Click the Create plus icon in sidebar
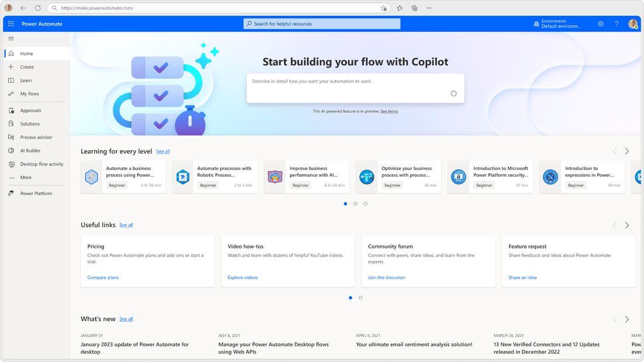 [x=11, y=67]
